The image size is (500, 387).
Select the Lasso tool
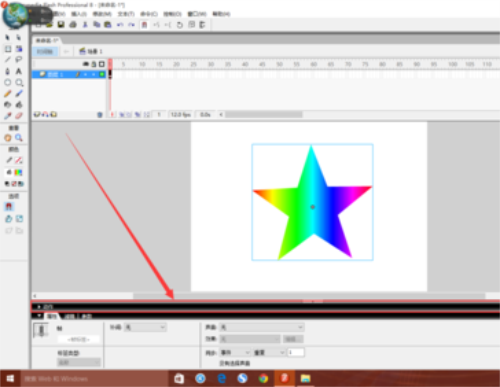[19, 60]
